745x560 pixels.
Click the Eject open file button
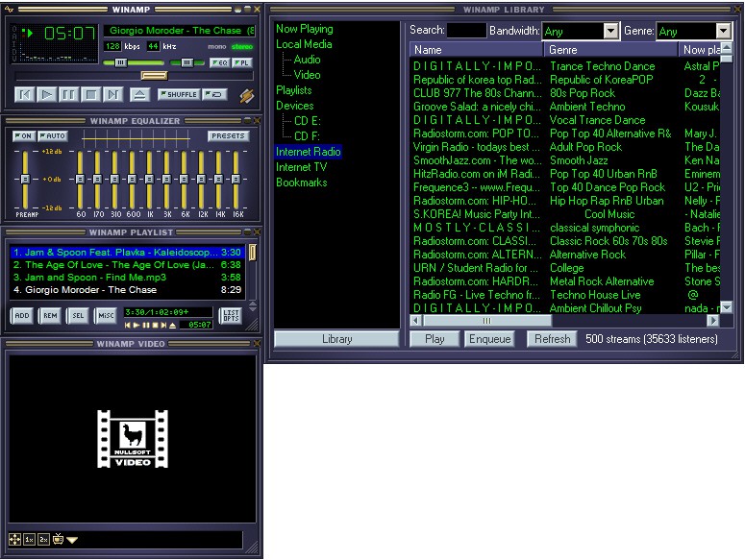139,94
